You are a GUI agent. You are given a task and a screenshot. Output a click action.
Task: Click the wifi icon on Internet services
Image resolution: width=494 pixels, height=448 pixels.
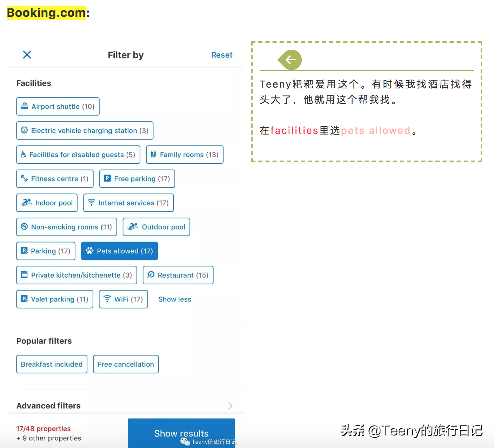(x=92, y=203)
